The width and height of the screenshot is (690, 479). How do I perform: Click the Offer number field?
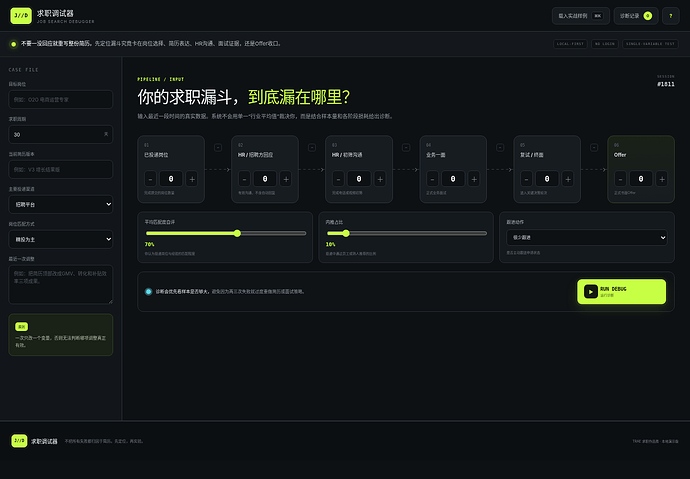[641, 179]
